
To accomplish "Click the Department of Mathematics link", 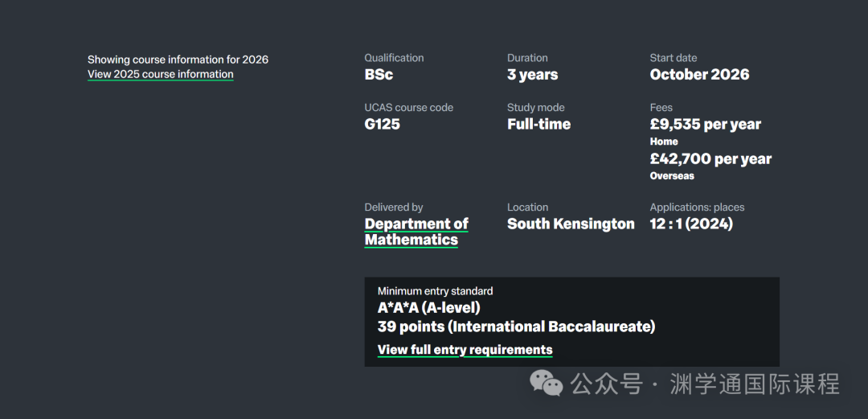I will click(416, 232).
